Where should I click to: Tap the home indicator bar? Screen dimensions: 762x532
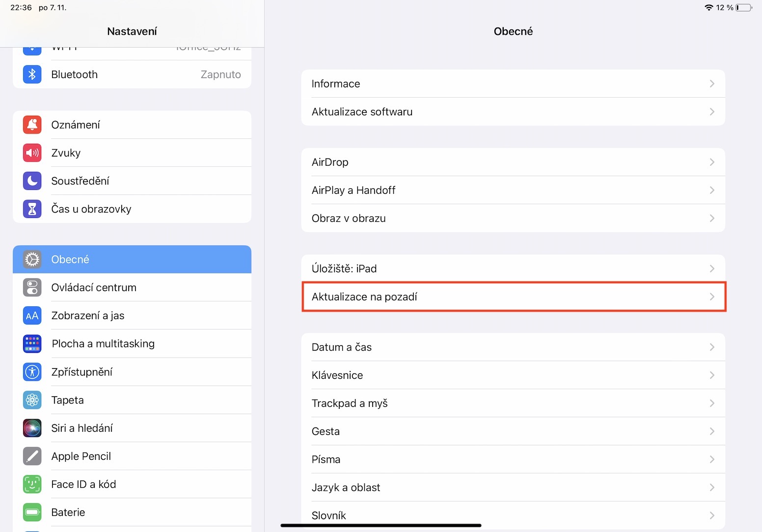tap(381, 526)
